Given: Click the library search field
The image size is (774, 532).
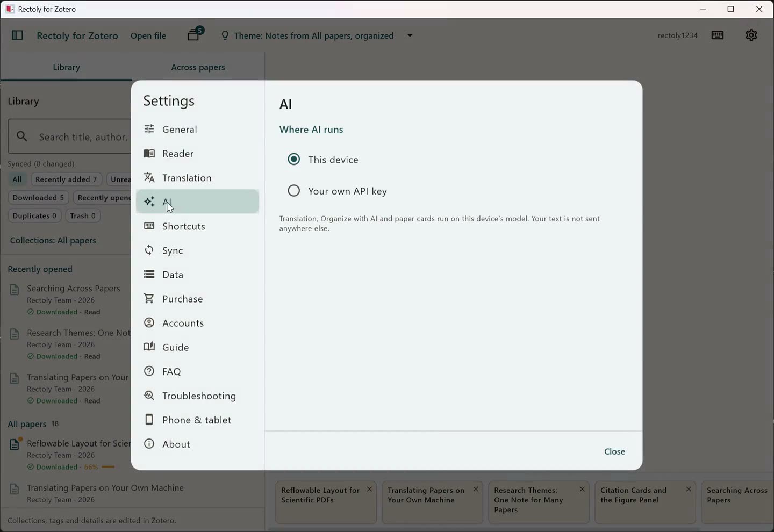Looking at the screenshot, I should click(70, 136).
